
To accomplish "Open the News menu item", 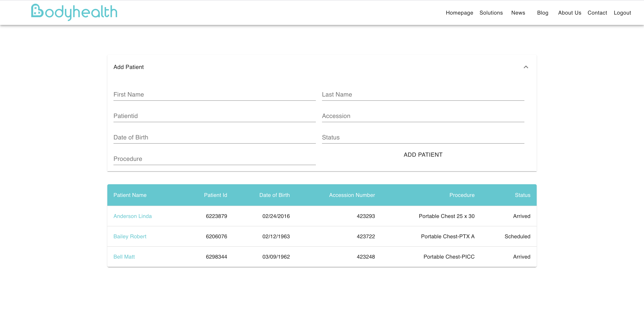I will (x=518, y=13).
